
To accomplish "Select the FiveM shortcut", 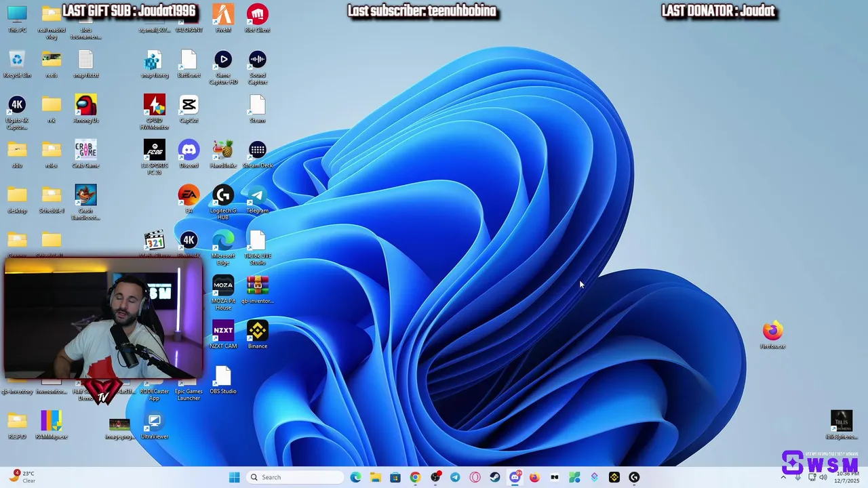I will tap(223, 19).
